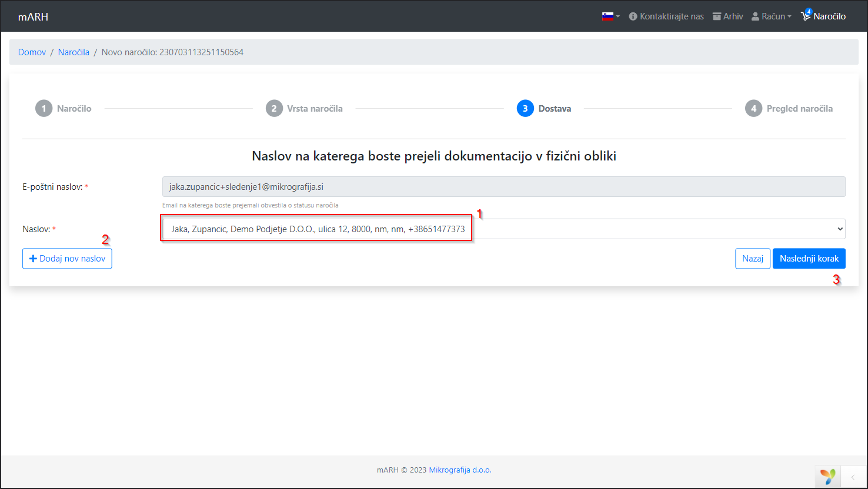This screenshot has height=489, width=868.
Task: Collapse debug toolbar with chevron arrow
Action: 853,476
